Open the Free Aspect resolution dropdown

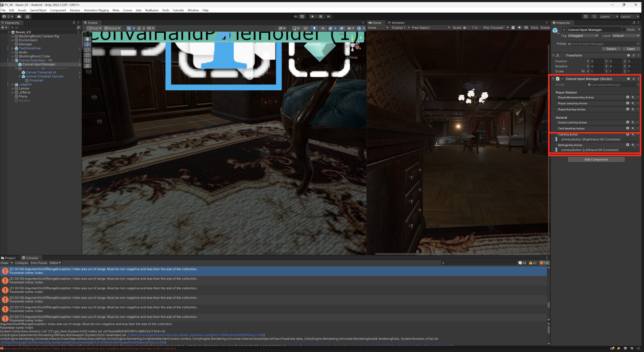[x=430, y=27]
